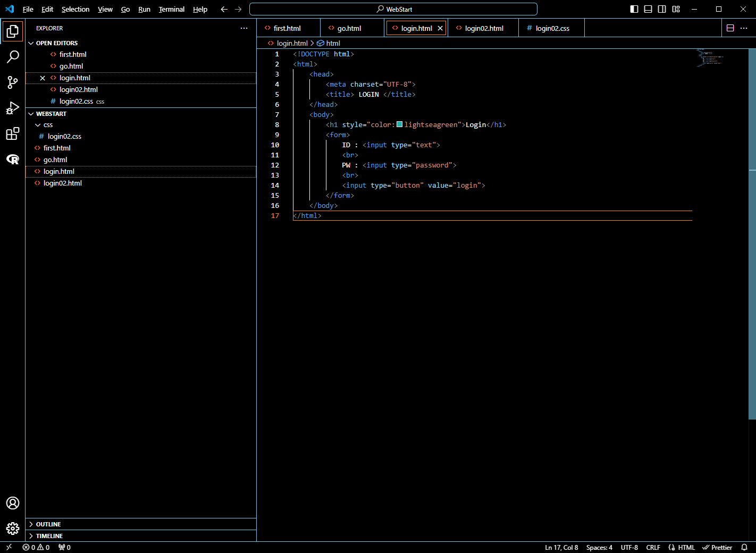Open the Run and Debug view
Image resolution: width=756 pixels, height=553 pixels.
pyautogui.click(x=13, y=108)
